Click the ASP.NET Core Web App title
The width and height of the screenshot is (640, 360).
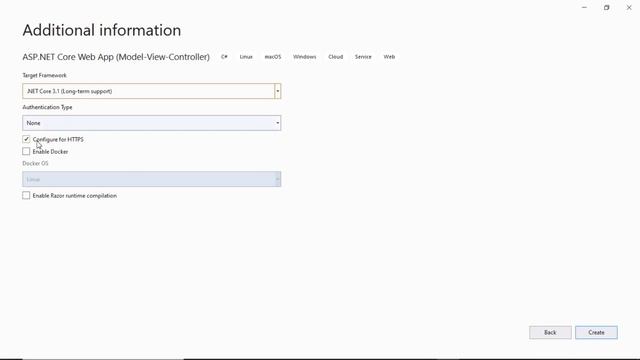(116, 57)
